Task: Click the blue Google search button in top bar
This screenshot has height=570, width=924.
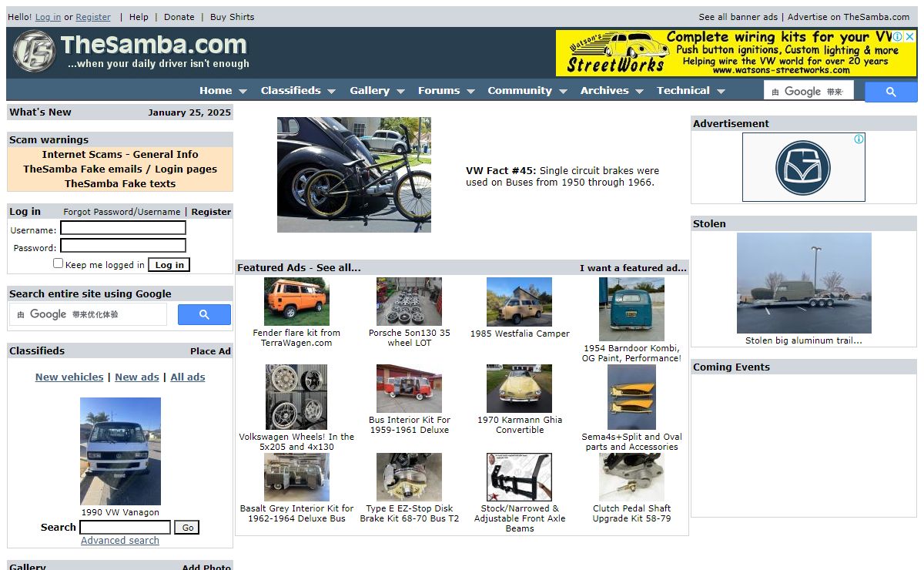Action: click(891, 92)
